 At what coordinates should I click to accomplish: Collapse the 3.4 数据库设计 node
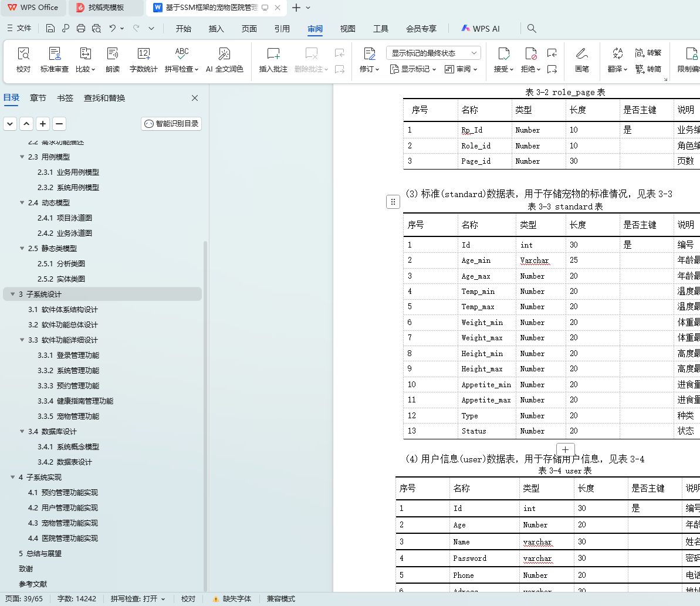pos(22,432)
